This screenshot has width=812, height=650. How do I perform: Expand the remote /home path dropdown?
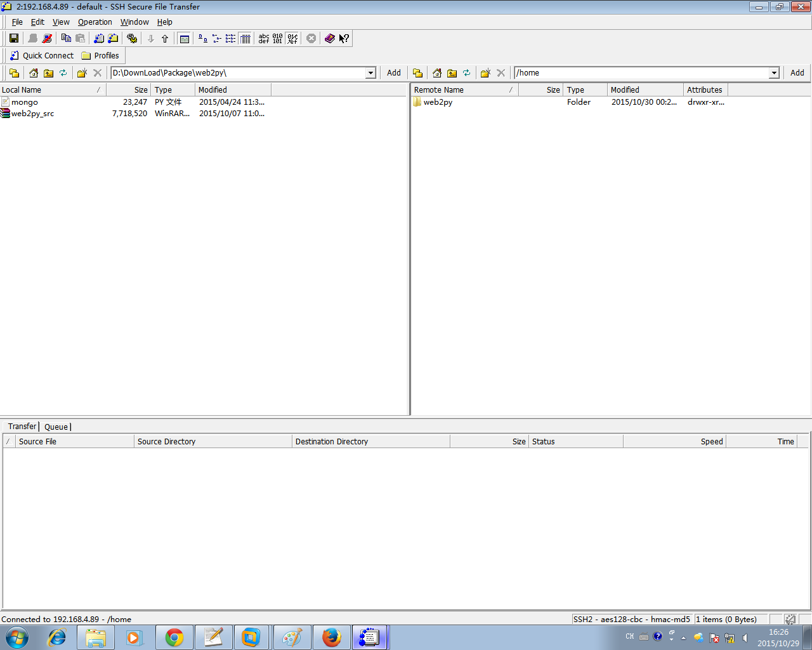774,73
